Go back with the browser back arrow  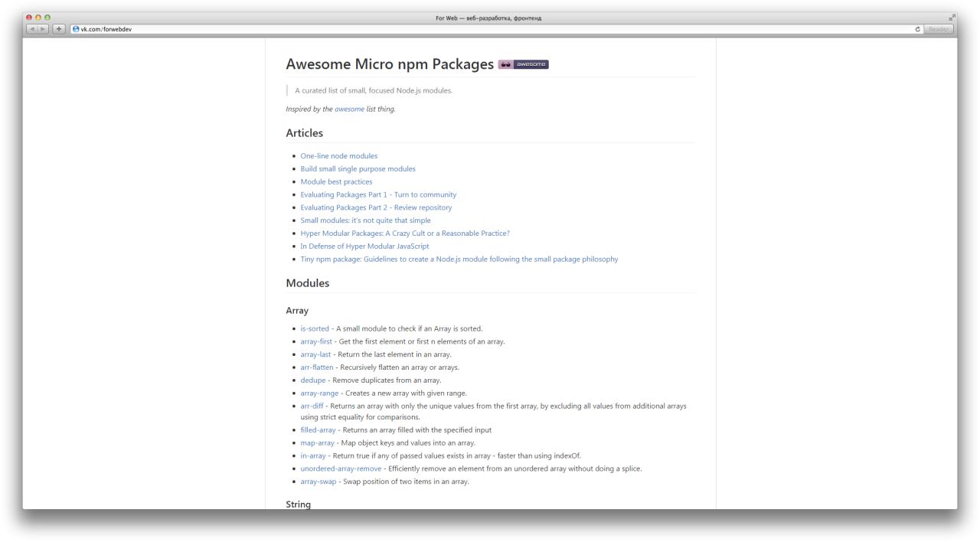(x=31, y=29)
